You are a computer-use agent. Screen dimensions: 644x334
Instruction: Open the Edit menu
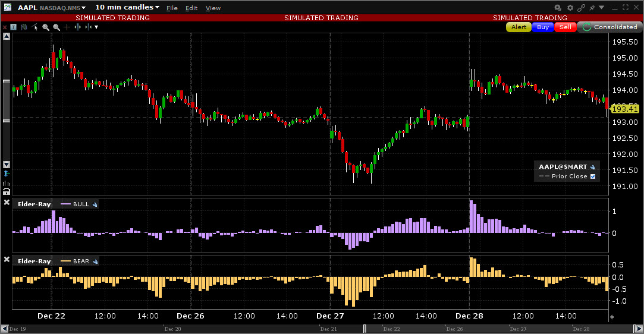(191, 8)
